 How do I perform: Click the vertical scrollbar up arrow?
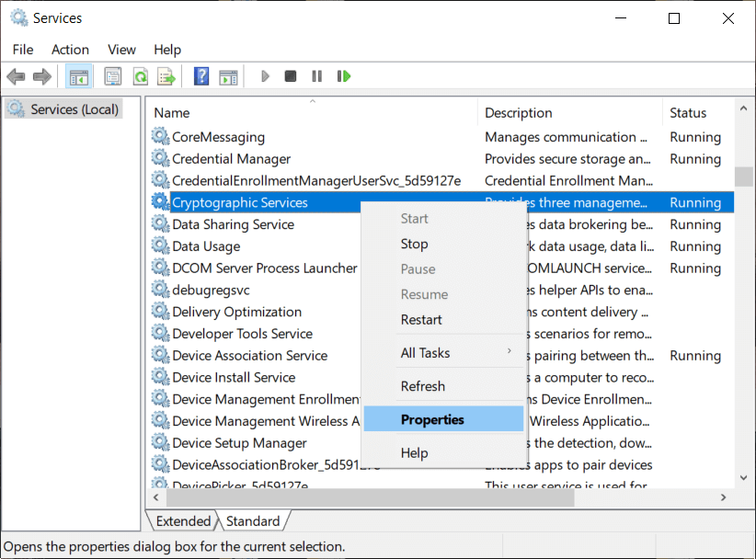pos(743,108)
